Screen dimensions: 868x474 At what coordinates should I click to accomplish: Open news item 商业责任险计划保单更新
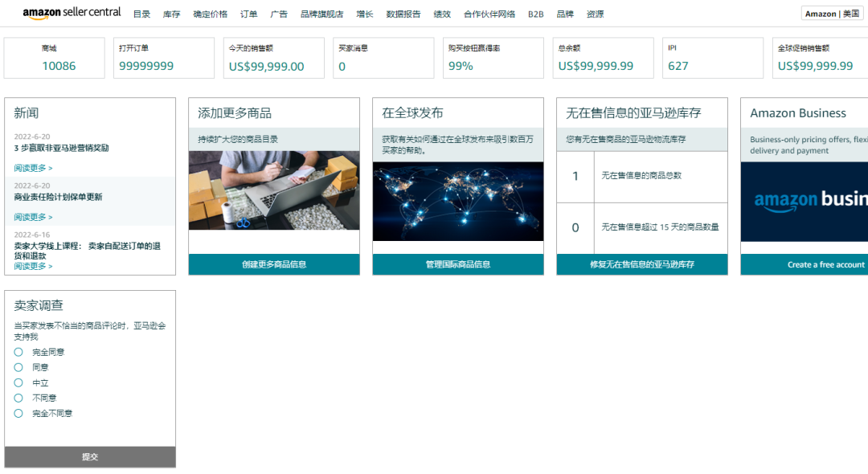tap(58, 197)
